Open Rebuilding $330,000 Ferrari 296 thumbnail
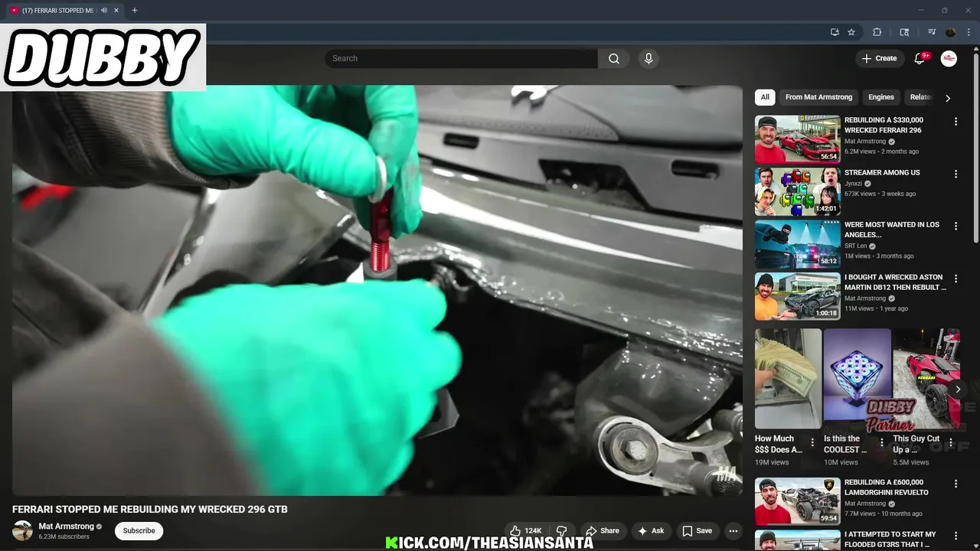Image resolution: width=980 pixels, height=551 pixels. [x=797, y=139]
